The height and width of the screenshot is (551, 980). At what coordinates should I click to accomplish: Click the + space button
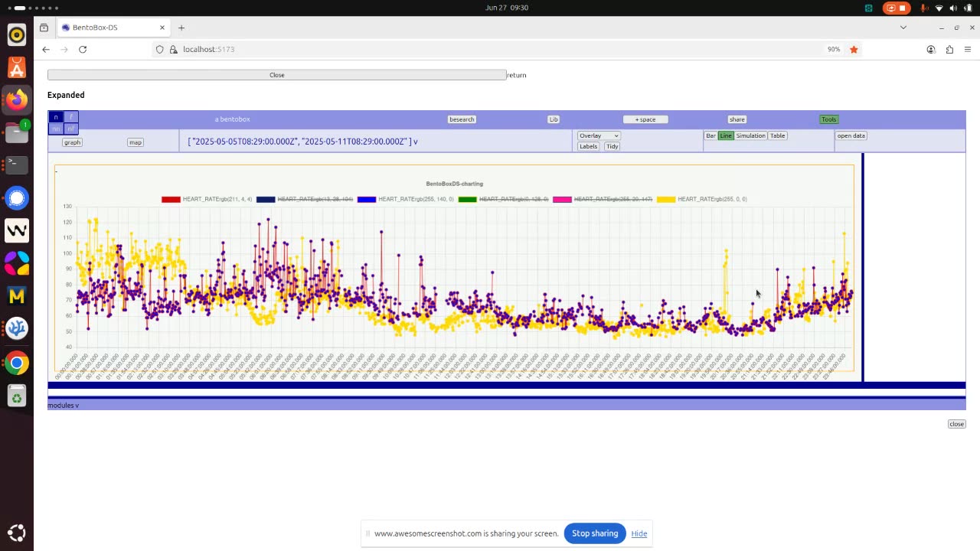[645, 119]
